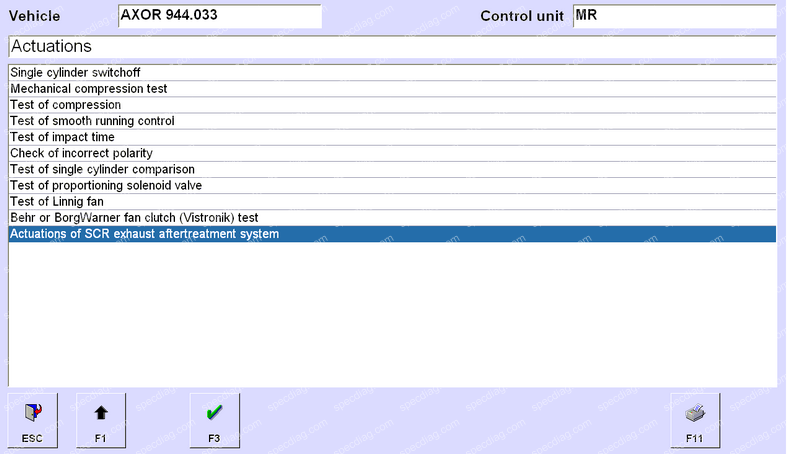The width and height of the screenshot is (787, 454).
Task: Select Actuations of SCR exhaust aftertreatment system
Action: (x=144, y=234)
